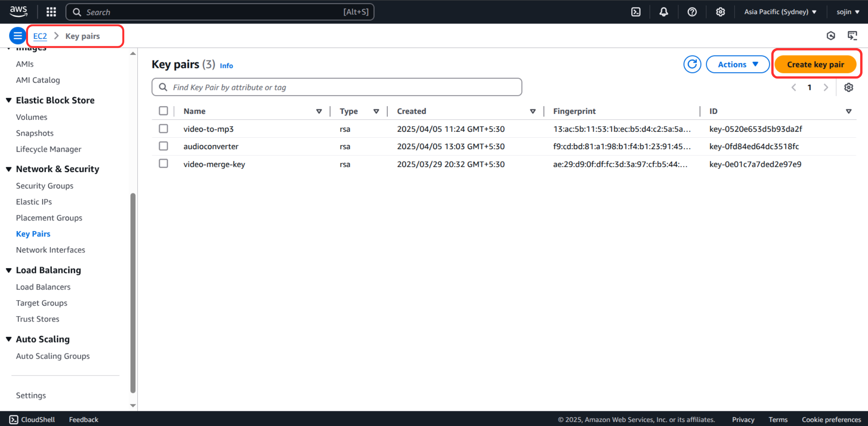
Task: Collapse the Load Balancing section
Action: (x=9, y=270)
